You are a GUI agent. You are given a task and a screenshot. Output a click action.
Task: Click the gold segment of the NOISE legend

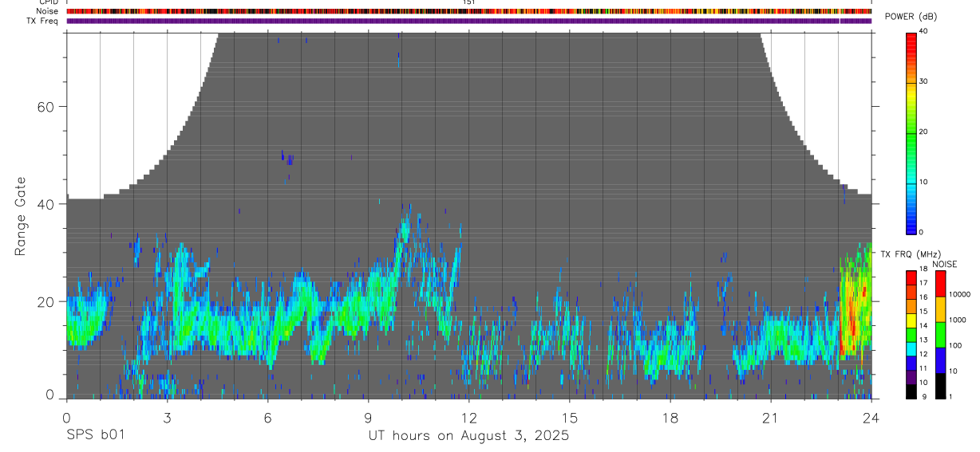(940, 309)
